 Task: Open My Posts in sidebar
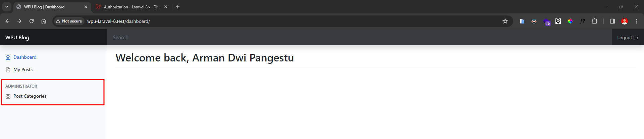tap(23, 70)
